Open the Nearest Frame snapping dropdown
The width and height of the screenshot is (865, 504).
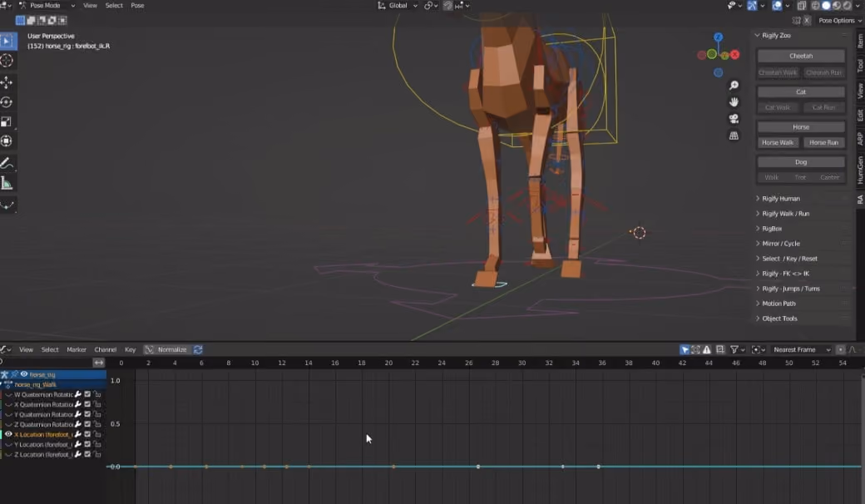point(801,349)
